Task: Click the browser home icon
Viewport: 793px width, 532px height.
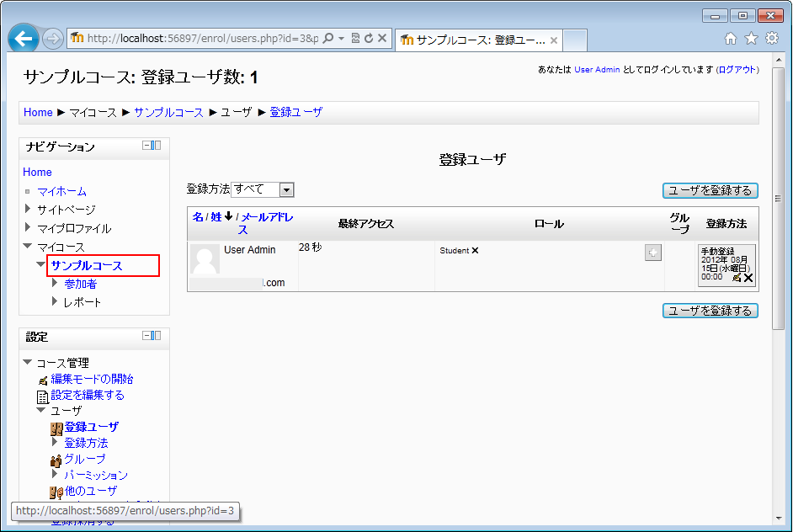Action: click(731, 39)
